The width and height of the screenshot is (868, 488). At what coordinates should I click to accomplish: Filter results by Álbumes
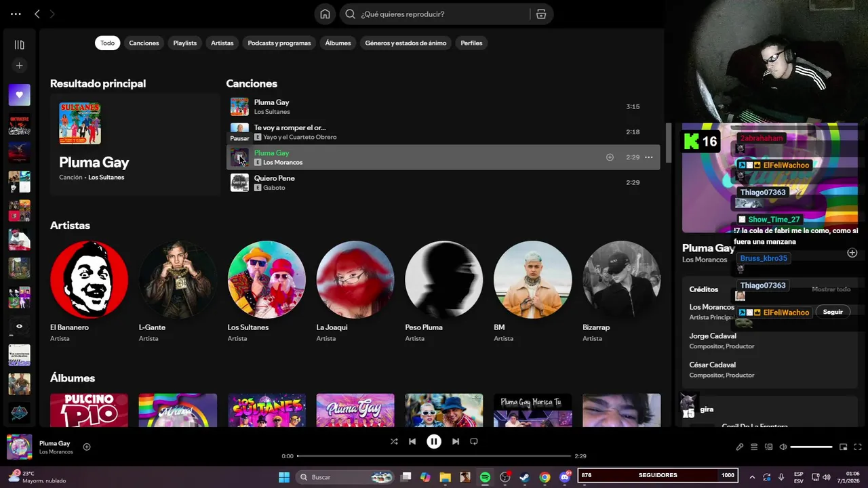click(x=338, y=43)
